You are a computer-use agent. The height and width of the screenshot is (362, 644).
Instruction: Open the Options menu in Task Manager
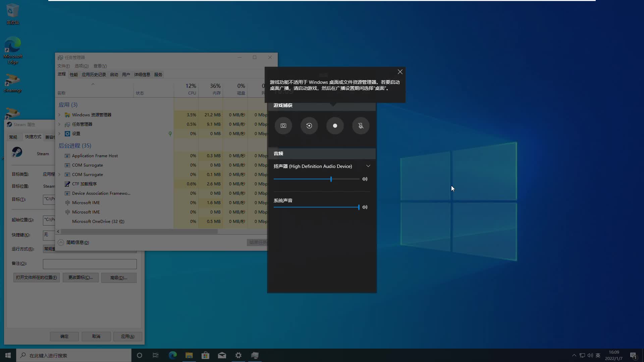82,66
